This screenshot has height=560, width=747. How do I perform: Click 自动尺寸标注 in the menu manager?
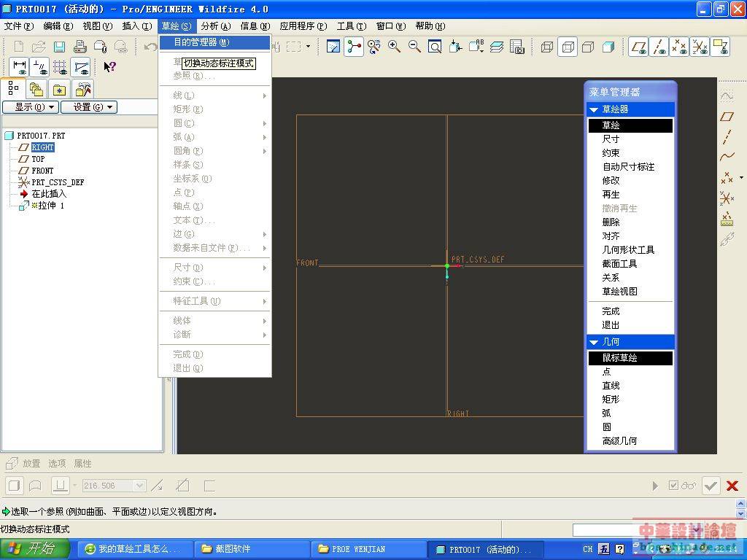coord(628,167)
